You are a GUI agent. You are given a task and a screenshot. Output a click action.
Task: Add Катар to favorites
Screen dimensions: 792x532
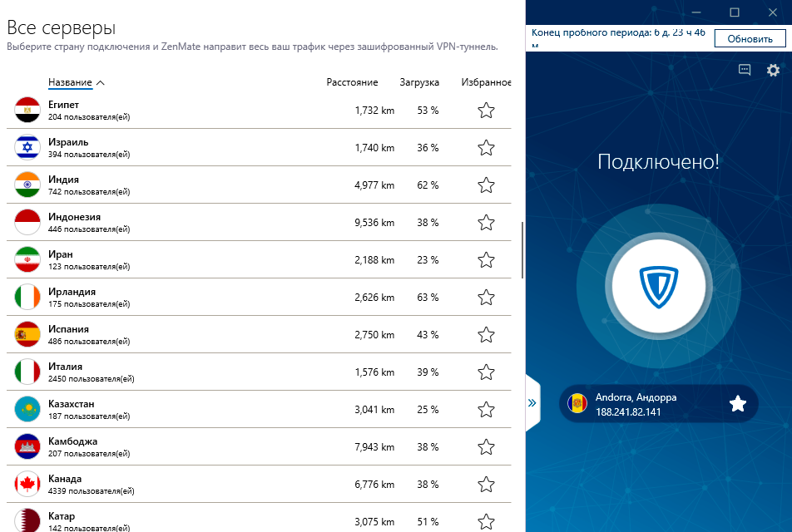pos(486,521)
